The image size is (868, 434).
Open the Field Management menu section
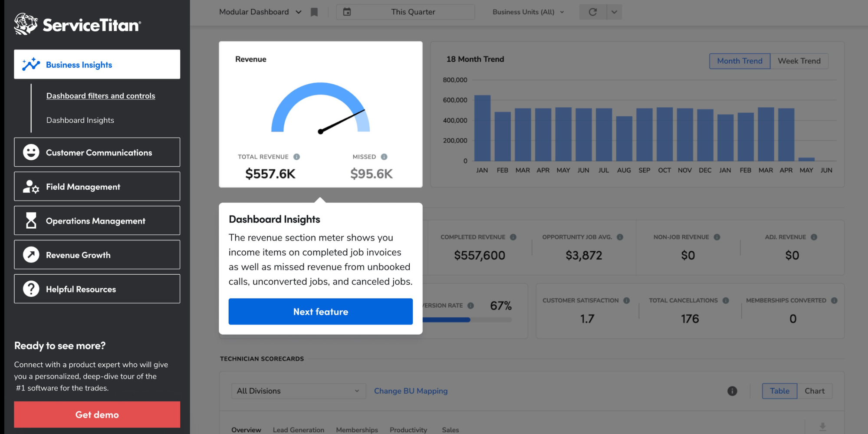coord(97,187)
